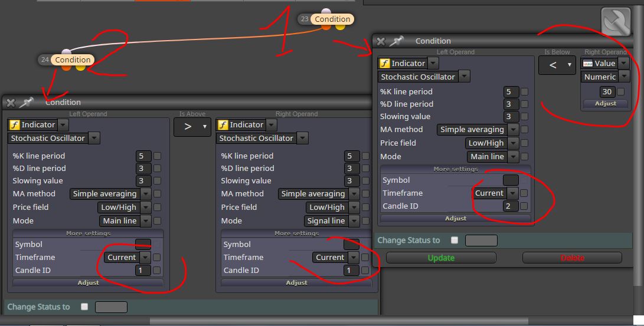Close the Condition 24 panel with X icon
Viewport: 644px width, 326px height.
pyautogui.click(x=11, y=103)
